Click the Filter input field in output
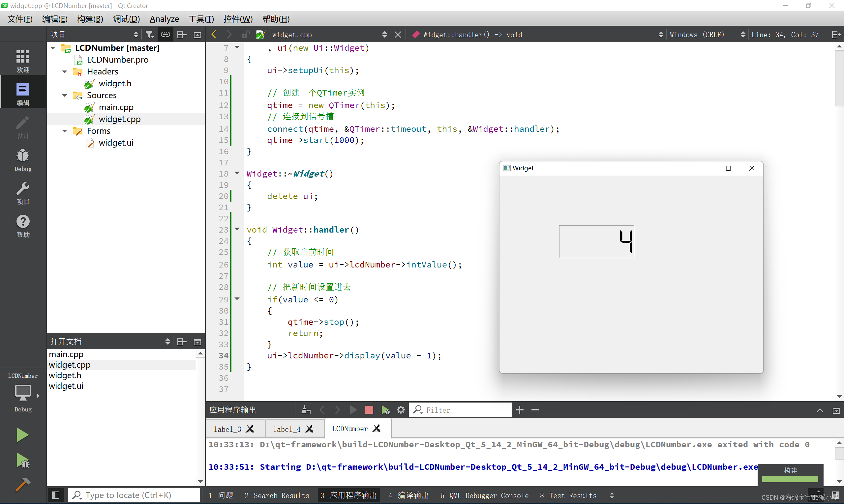844x504 pixels. click(465, 410)
